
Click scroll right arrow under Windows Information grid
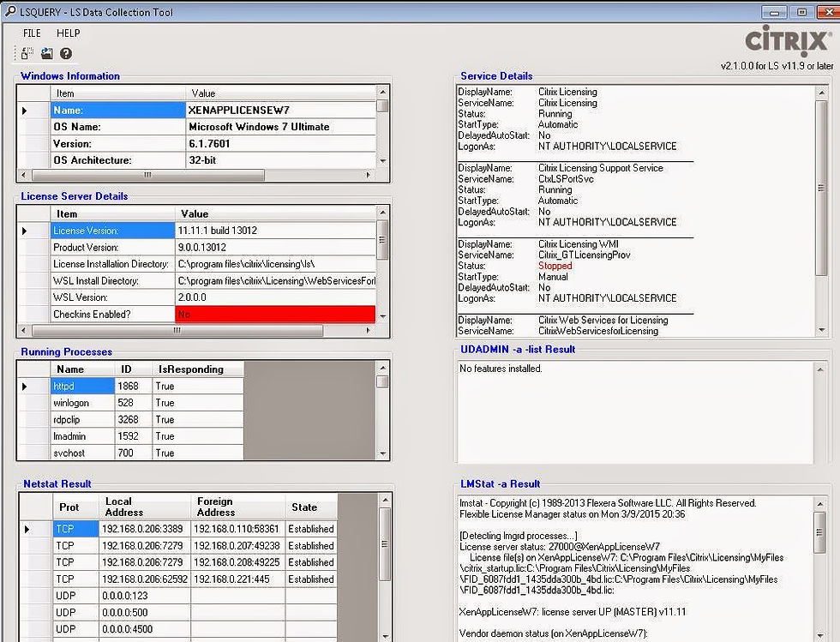pyautogui.click(x=369, y=175)
